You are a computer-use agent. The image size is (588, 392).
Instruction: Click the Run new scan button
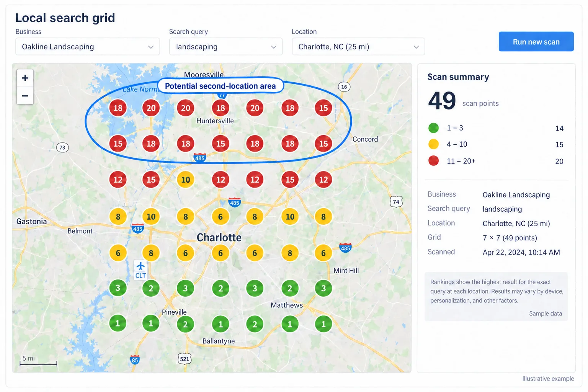pyautogui.click(x=536, y=42)
